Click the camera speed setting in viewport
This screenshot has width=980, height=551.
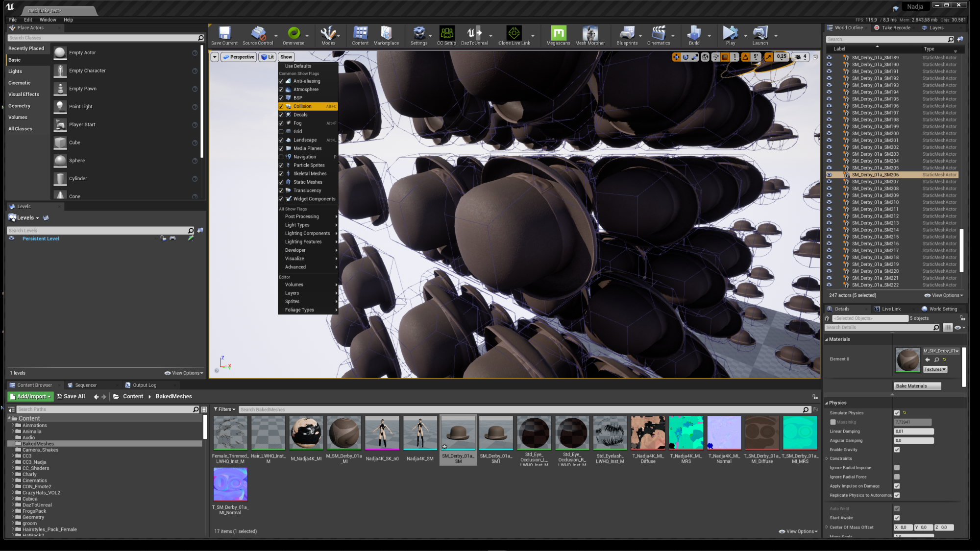[800, 57]
